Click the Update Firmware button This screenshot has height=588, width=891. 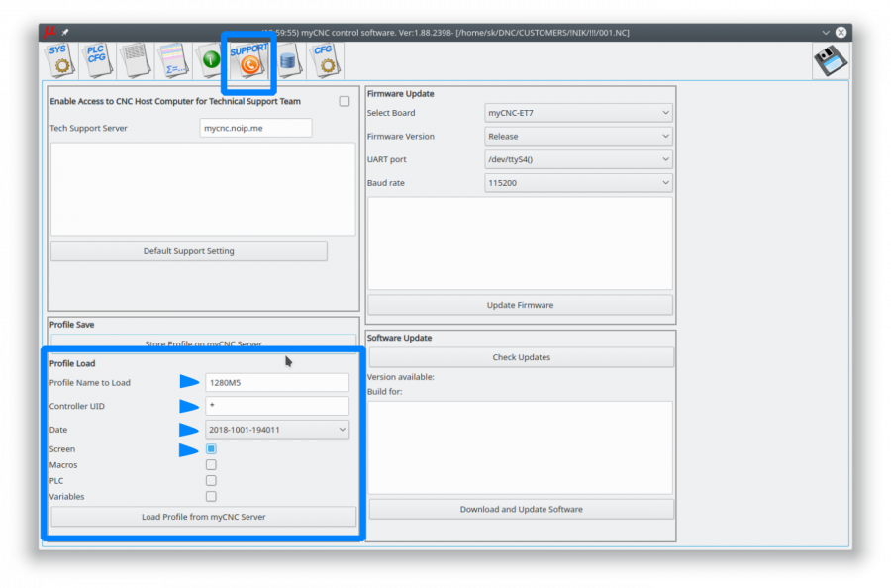coord(520,305)
